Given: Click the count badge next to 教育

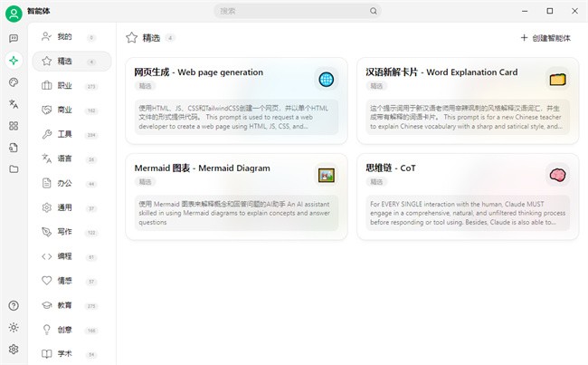Looking at the screenshot, I should point(91,306).
